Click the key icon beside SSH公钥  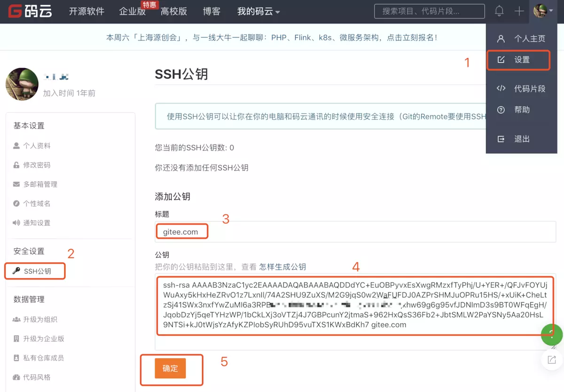point(16,271)
